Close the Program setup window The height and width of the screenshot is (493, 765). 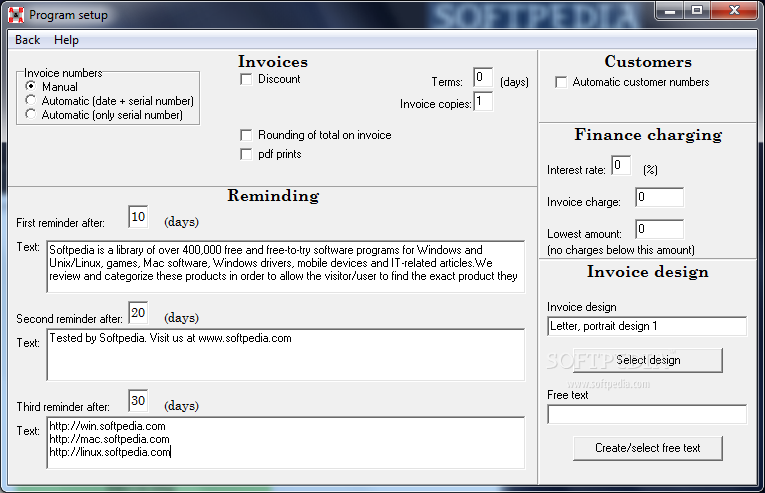pyautogui.click(x=734, y=11)
